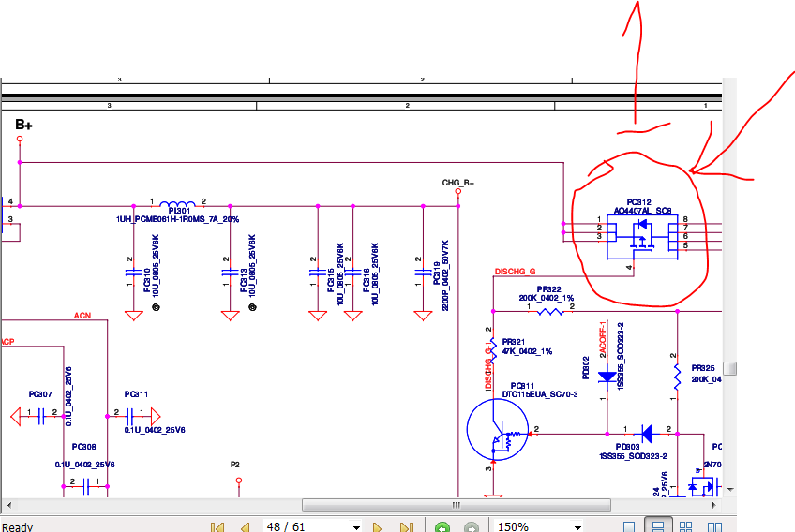Switch to single page view
Image resolution: width=795 pixels, height=532 pixels.
629,527
